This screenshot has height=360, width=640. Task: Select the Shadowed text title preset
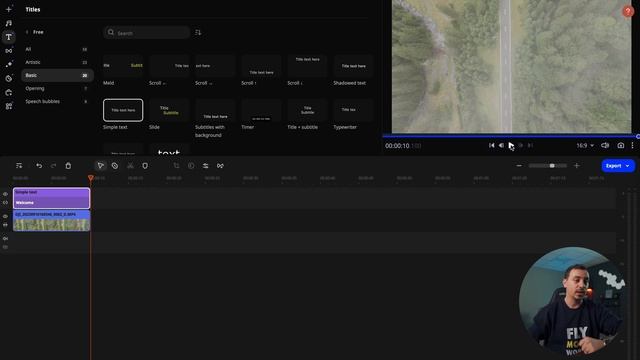pos(353,66)
